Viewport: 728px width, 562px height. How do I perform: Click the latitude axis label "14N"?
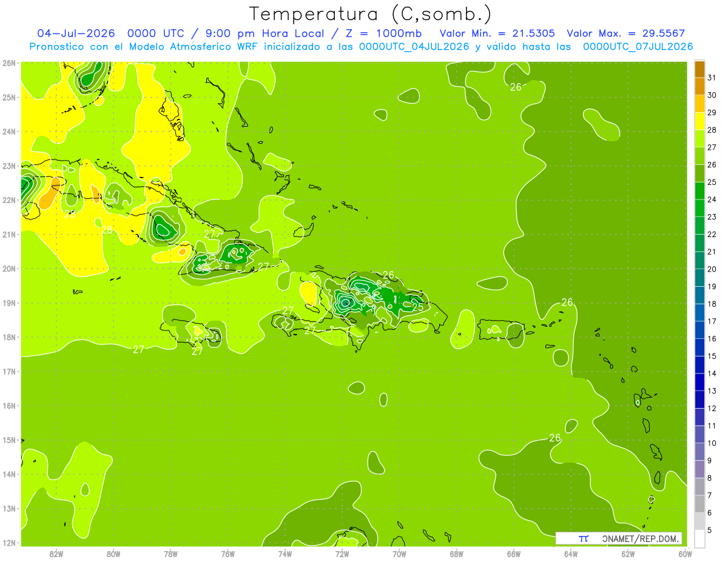tap(8, 473)
